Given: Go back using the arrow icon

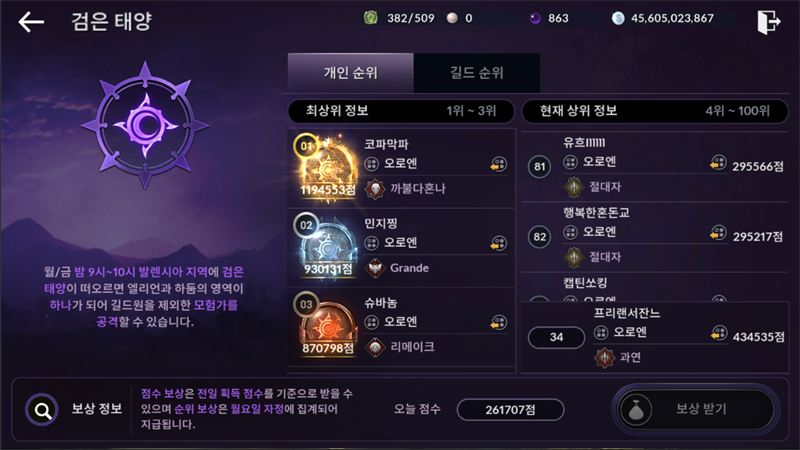Looking at the screenshot, I should [31, 22].
